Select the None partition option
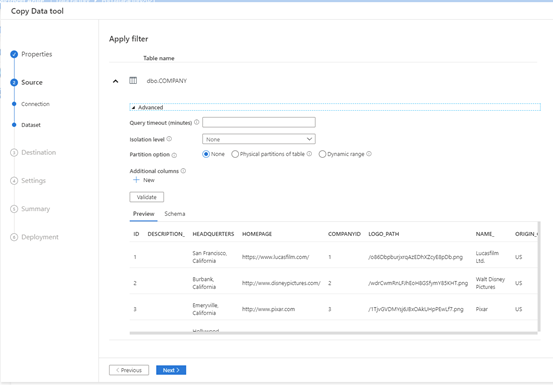This screenshot has width=553, height=385. pos(206,154)
